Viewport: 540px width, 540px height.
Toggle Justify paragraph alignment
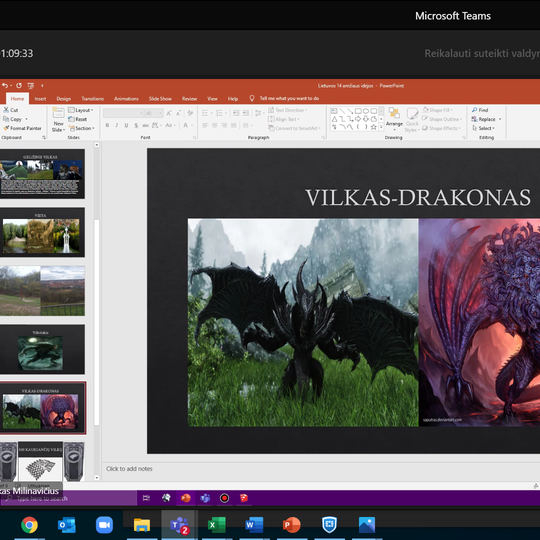click(x=234, y=125)
